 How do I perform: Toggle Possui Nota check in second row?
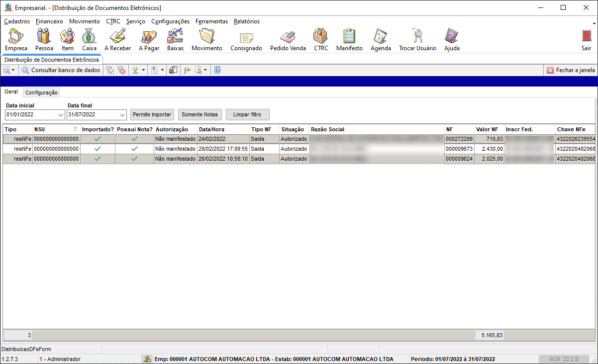pyautogui.click(x=134, y=149)
